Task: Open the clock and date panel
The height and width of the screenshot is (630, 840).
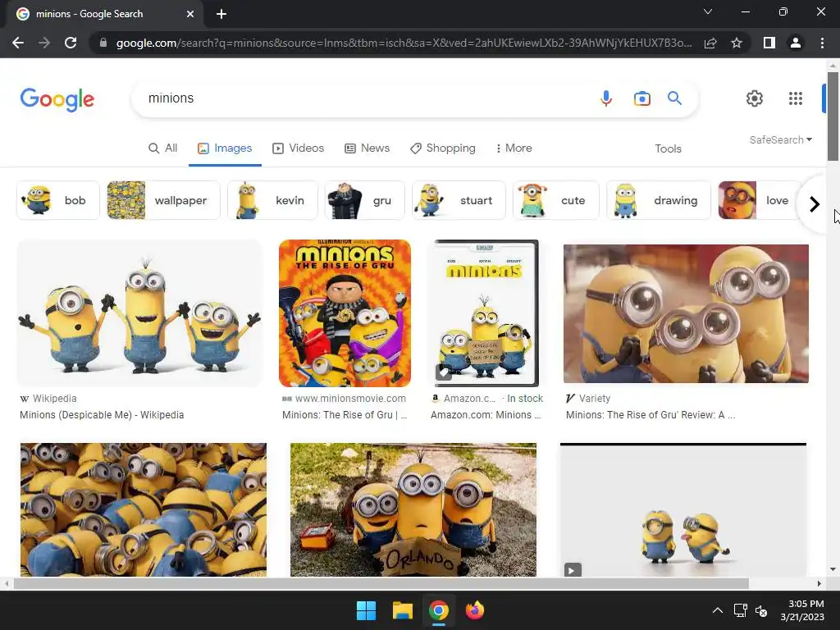Action: click(x=802, y=610)
